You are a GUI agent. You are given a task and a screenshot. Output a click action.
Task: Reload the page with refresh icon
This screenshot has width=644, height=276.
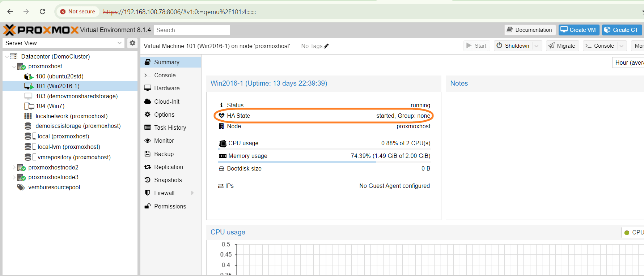pyautogui.click(x=42, y=12)
